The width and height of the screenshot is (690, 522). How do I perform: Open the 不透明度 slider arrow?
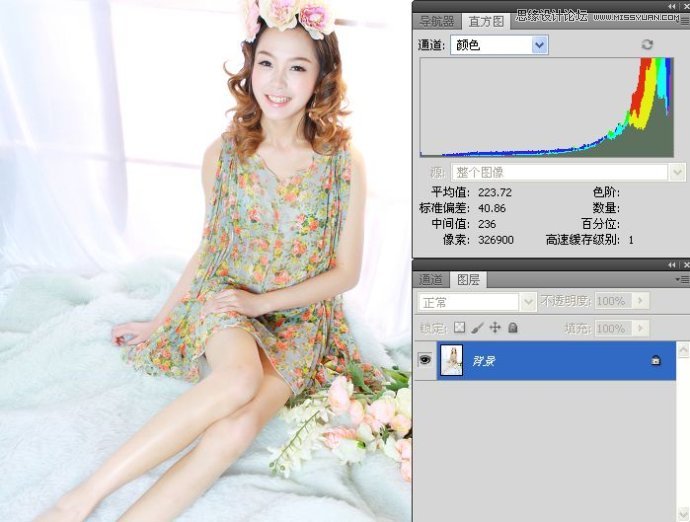[x=641, y=301]
